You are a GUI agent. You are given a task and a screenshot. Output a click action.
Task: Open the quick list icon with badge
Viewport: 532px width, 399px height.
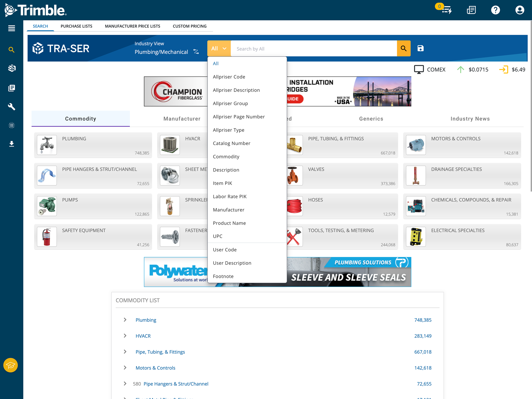point(447,10)
